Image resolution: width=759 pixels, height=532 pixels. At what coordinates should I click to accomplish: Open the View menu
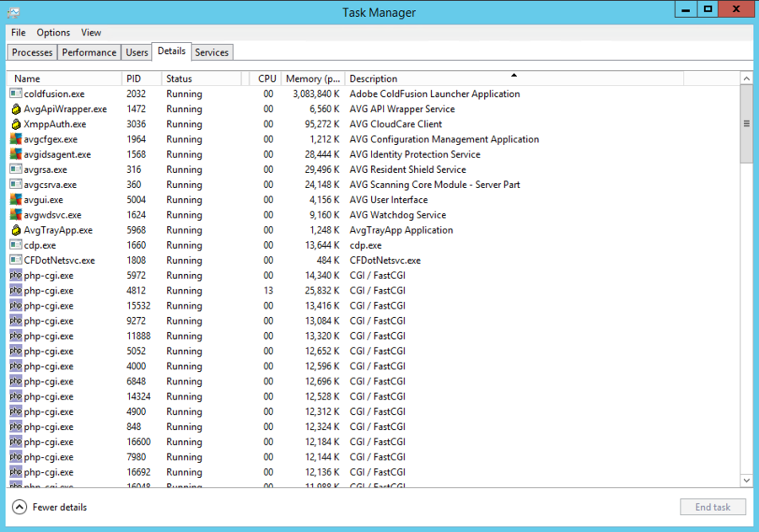tap(91, 33)
